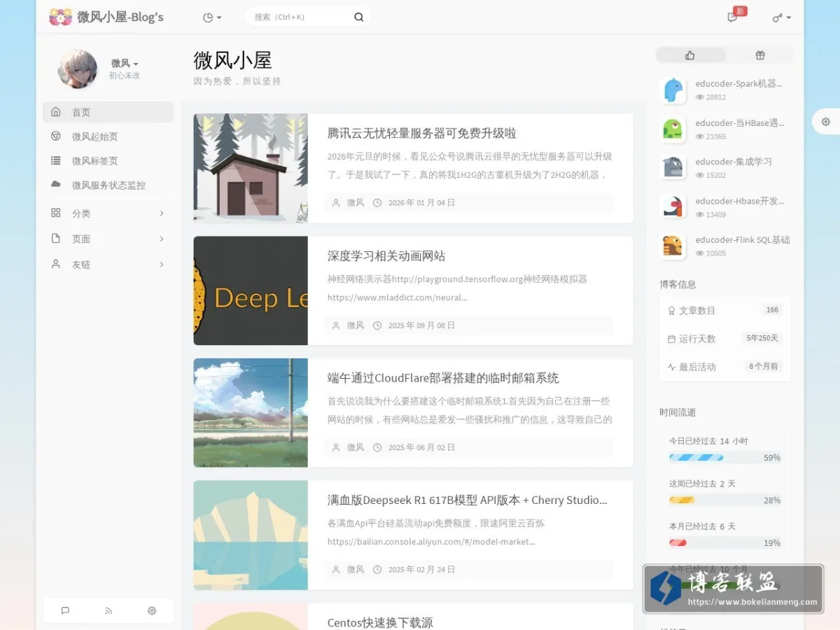Click the red-black icon of educoder-Hbase开发 post
Screen dimensions: 840x630
click(x=673, y=206)
